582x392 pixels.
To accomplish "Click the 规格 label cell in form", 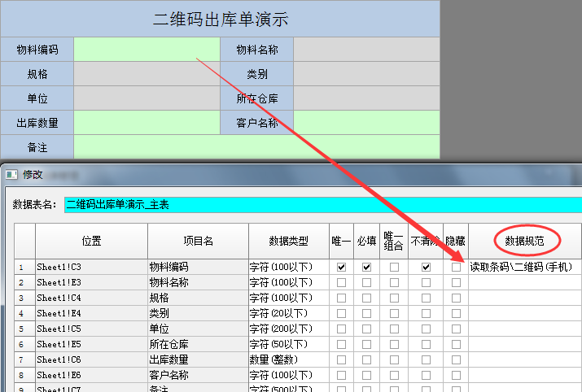I will 37,74.
